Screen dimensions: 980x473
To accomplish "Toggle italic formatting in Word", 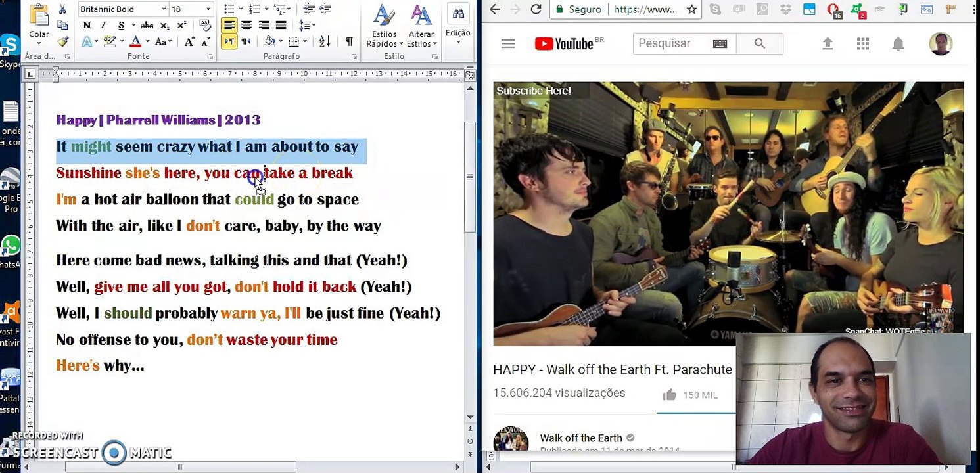I will pos(103,25).
